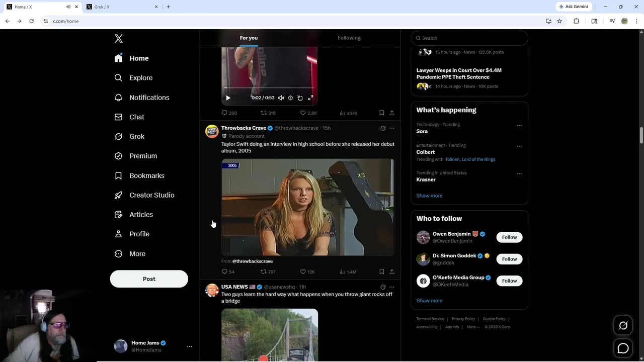Viewport: 644px width, 362px height.
Task: Reload the page in the browser
Action: click(x=31, y=21)
